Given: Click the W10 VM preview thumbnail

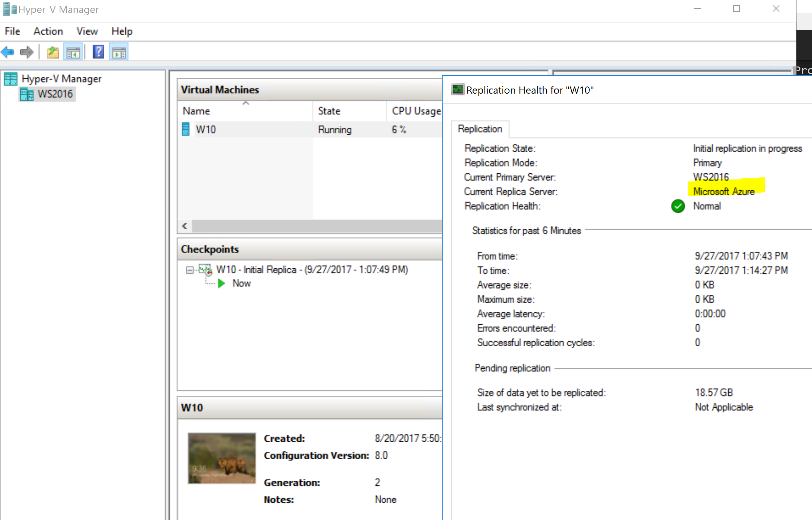Looking at the screenshot, I should pyautogui.click(x=222, y=458).
